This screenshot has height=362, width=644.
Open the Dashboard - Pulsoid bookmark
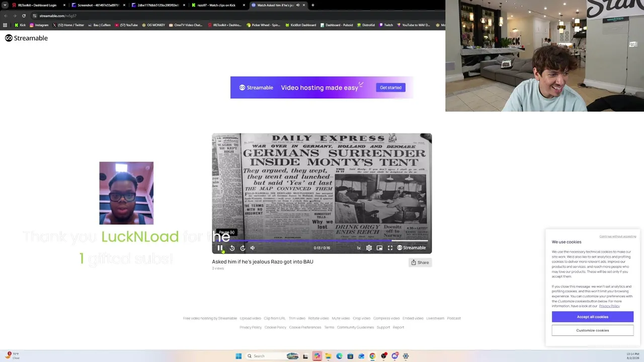pos(336,25)
